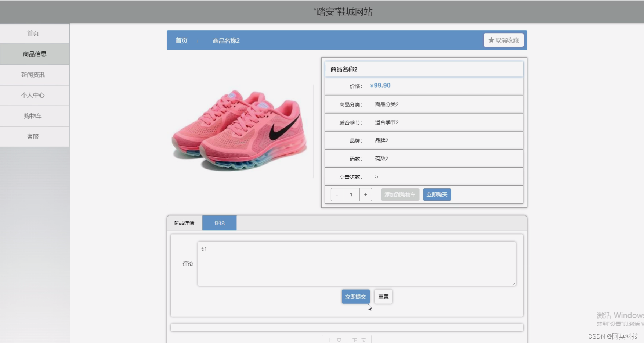The height and width of the screenshot is (343, 644).
Task: Click the ¥99.90 price text
Action: click(x=380, y=86)
